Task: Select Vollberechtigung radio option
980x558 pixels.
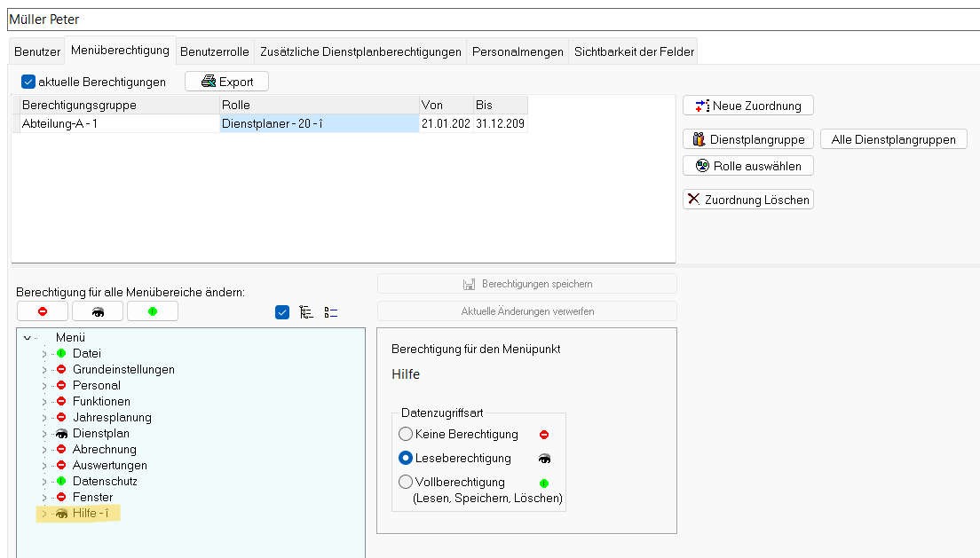Action: point(406,483)
